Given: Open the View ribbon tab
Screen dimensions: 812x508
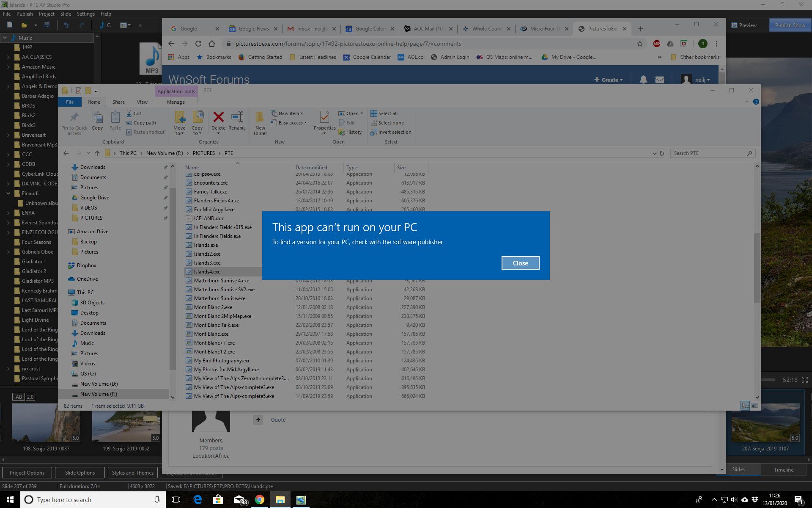Looking at the screenshot, I should pyautogui.click(x=142, y=102).
